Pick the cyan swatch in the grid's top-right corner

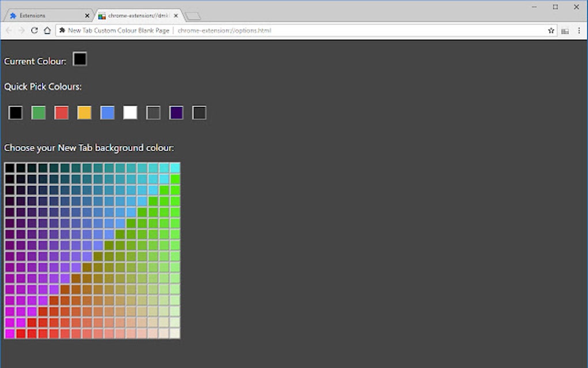pyautogui.click(x=175, y=167)
